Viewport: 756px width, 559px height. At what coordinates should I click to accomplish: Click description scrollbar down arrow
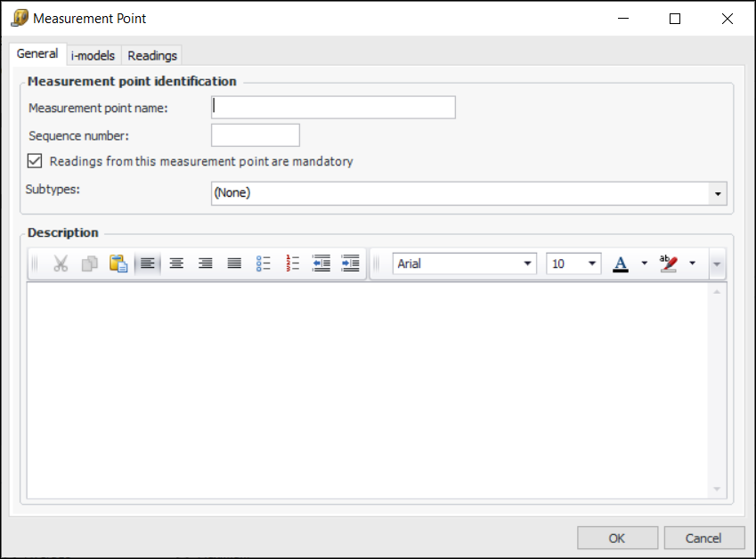tap(717, 490)
